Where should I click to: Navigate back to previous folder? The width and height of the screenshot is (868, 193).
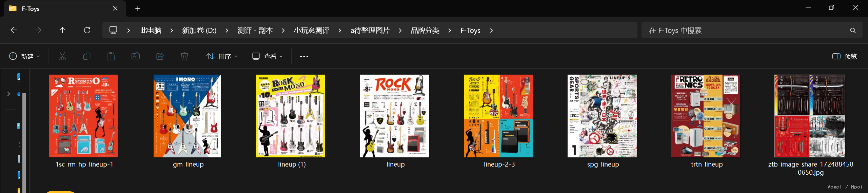coord(14,30)
